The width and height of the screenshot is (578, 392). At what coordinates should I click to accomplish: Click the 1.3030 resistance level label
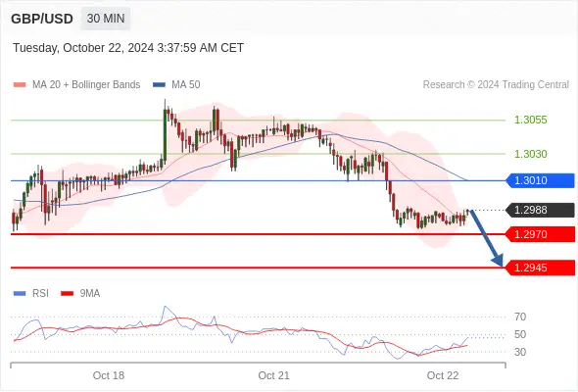tap(530, 154)
